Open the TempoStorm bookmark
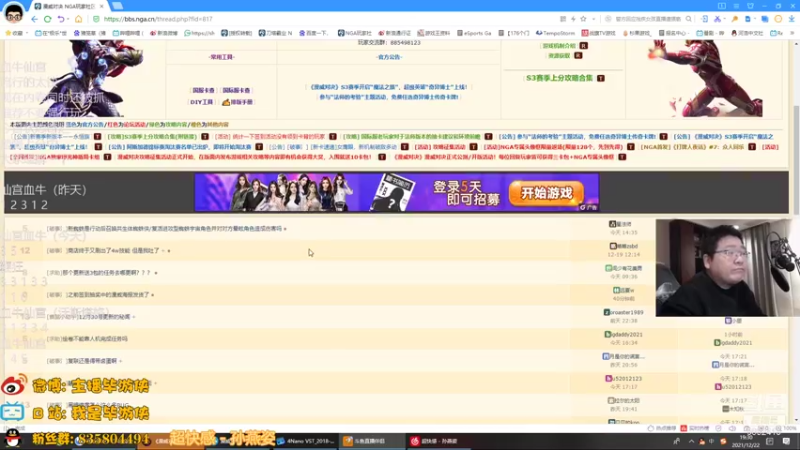The height and width of the screenshot is (450, 800). point(555,33)
